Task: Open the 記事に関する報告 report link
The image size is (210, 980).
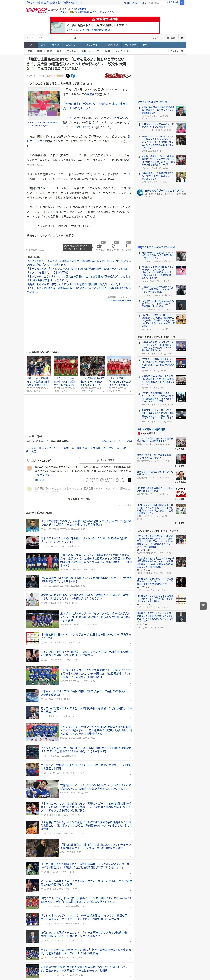Action: [x=36, y=250]
